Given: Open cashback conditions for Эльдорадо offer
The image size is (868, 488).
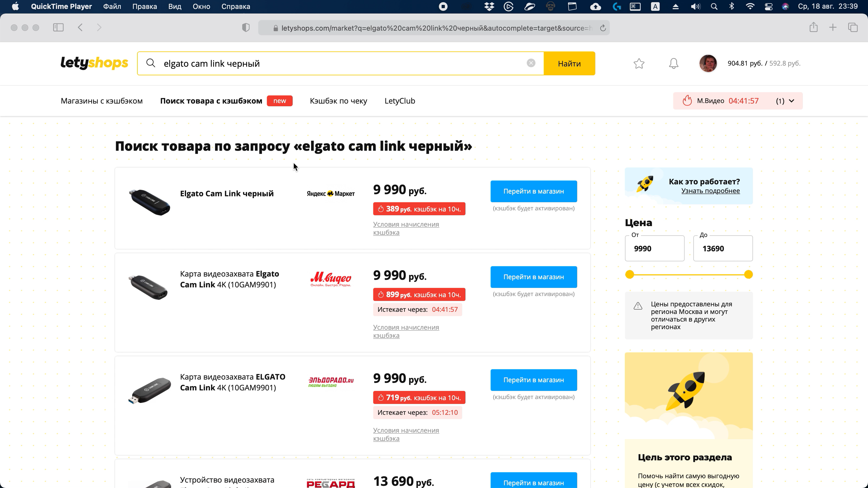Looking at the screenshot, I should click(x=406, y=434).
